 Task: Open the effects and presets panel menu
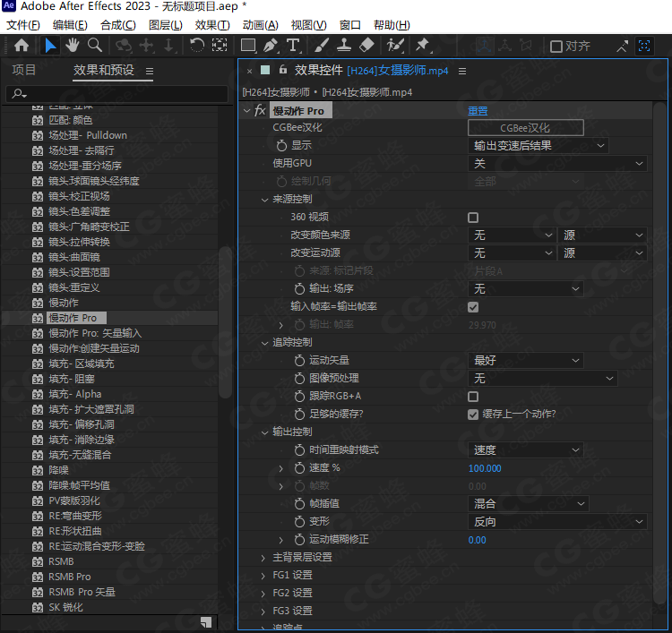[x=150, y=71]
